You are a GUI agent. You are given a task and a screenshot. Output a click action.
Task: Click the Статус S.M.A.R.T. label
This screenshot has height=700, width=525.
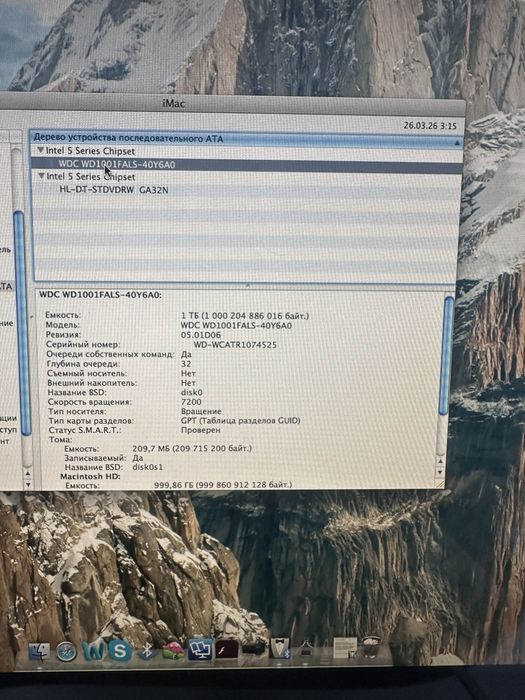[85, 430]
